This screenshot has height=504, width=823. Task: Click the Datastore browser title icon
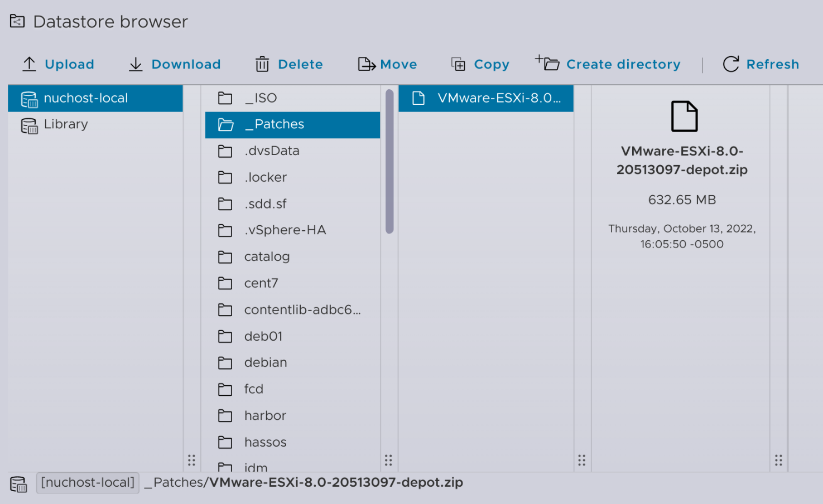[17, 21]
